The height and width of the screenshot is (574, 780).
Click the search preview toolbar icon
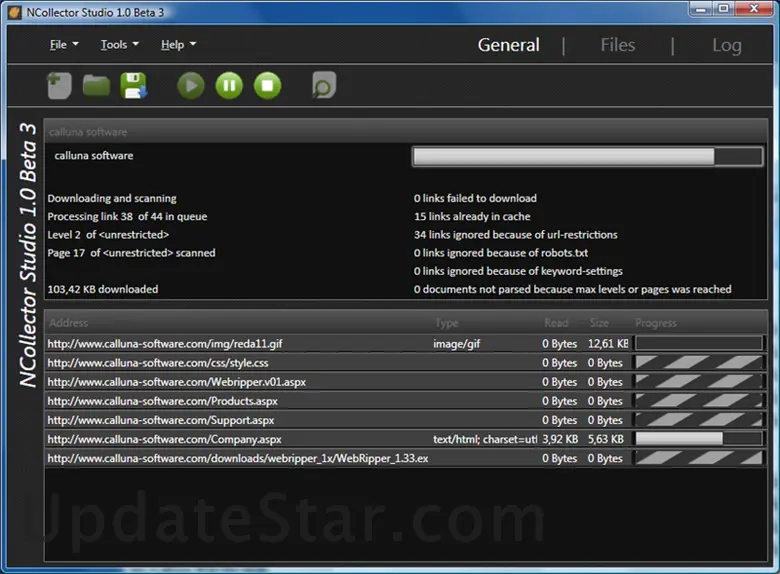click(x=324, y=85)
